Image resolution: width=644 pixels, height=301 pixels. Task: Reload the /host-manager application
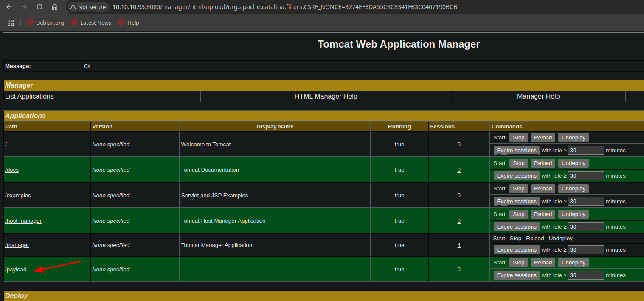click(x=543, y=214)
